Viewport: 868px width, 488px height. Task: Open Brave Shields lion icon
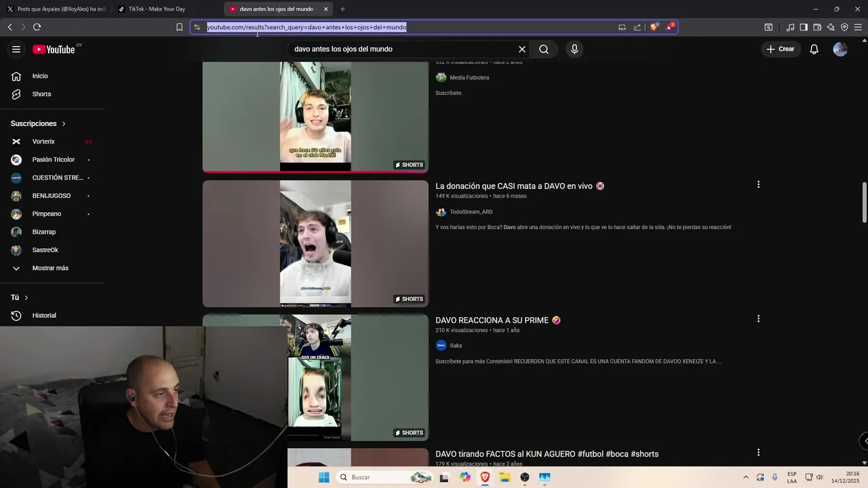pyautogui.click(x=654, y=27)
